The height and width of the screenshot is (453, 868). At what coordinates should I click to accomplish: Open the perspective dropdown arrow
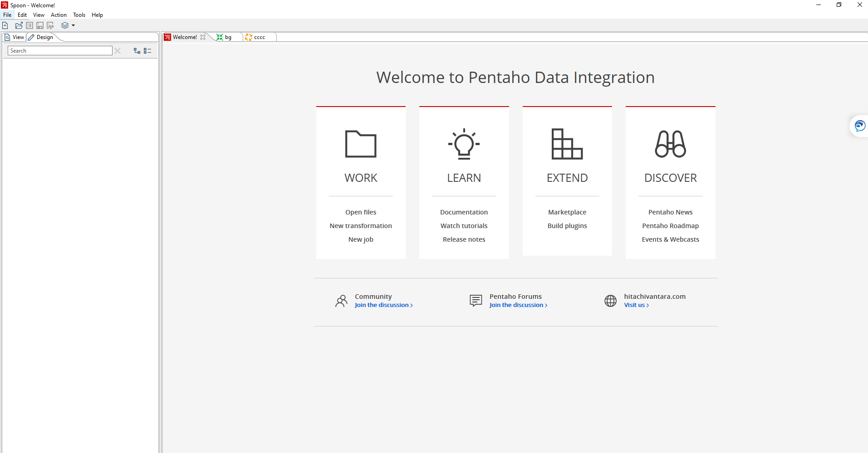point(74,25)
